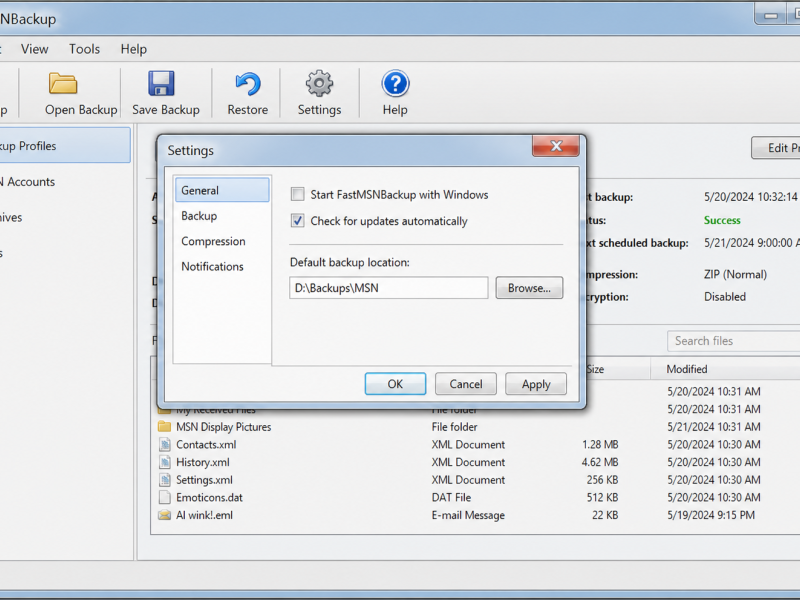800x600 pixels.
Task: Select the MSN Display Pictures row
Action: 474,427
